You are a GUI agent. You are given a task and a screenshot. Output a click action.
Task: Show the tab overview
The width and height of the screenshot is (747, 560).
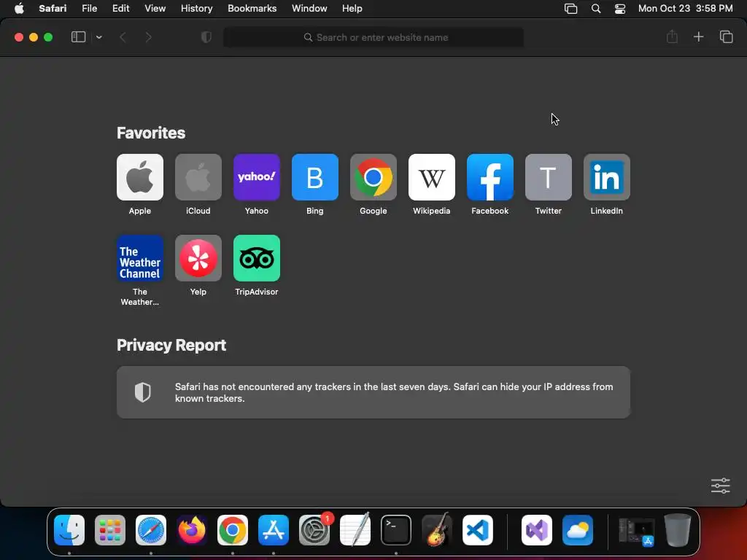(x=726, y=36)
